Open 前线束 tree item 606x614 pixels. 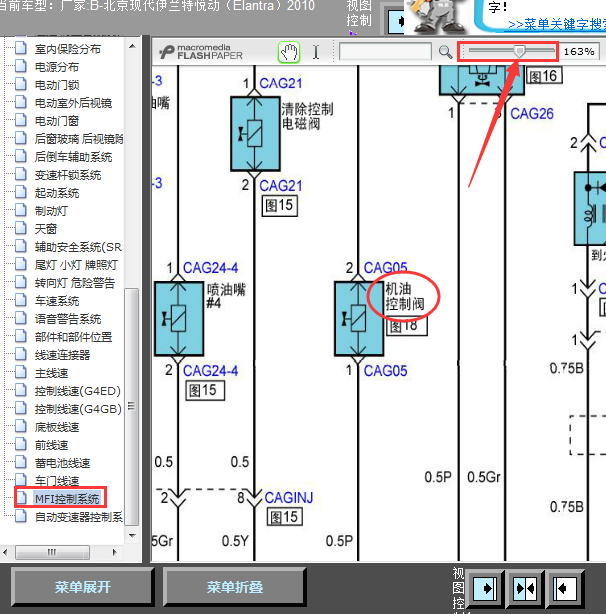[51, 445]
